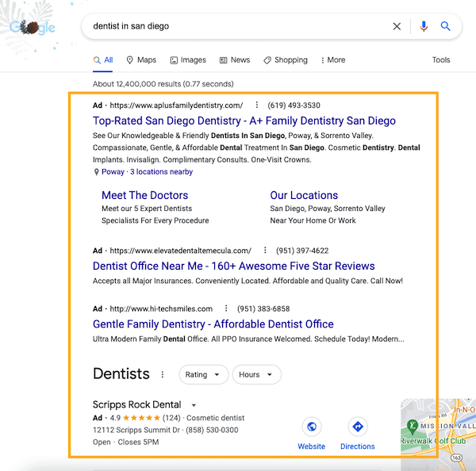Click the About 12,400,000 results text
Viewport: 476px width, 471px height.
pyautogui.click(x=163, y=84)
